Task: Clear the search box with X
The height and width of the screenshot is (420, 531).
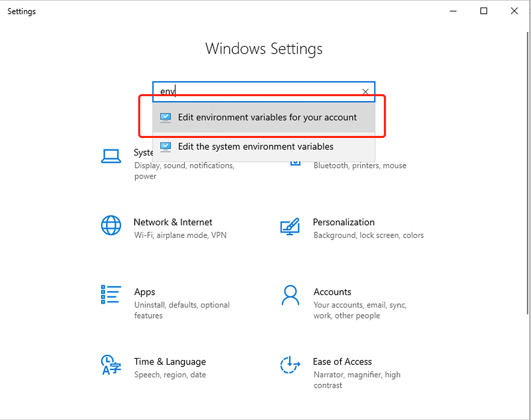Action: pos(366,91)
